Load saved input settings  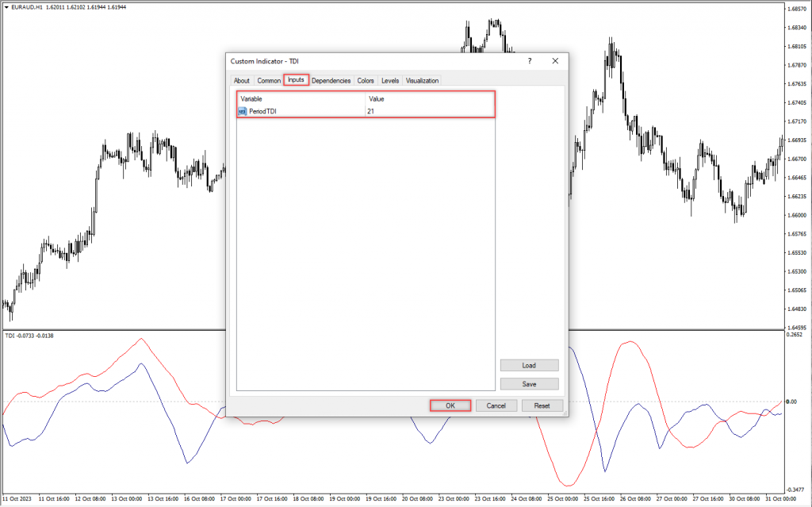click(529, 366)
